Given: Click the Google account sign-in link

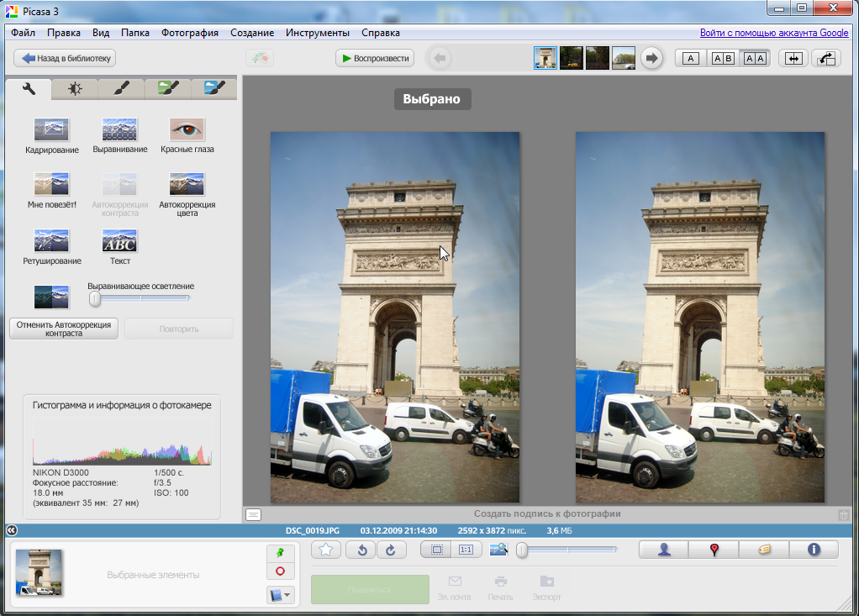Looking at the screenshot, I should [x=773, y=33].
